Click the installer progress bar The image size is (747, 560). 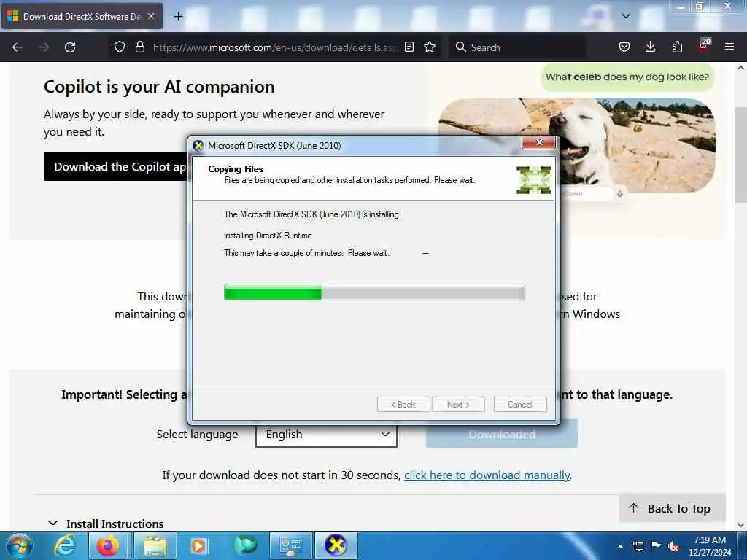point(374,292)
